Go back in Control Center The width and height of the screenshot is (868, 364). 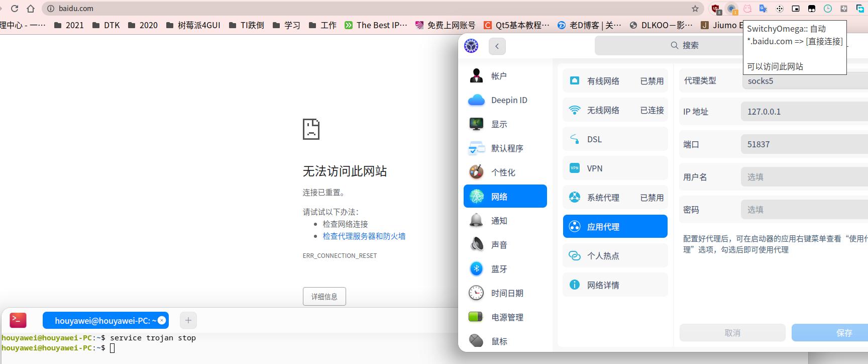pyautogui.click(x=497, y=46)
